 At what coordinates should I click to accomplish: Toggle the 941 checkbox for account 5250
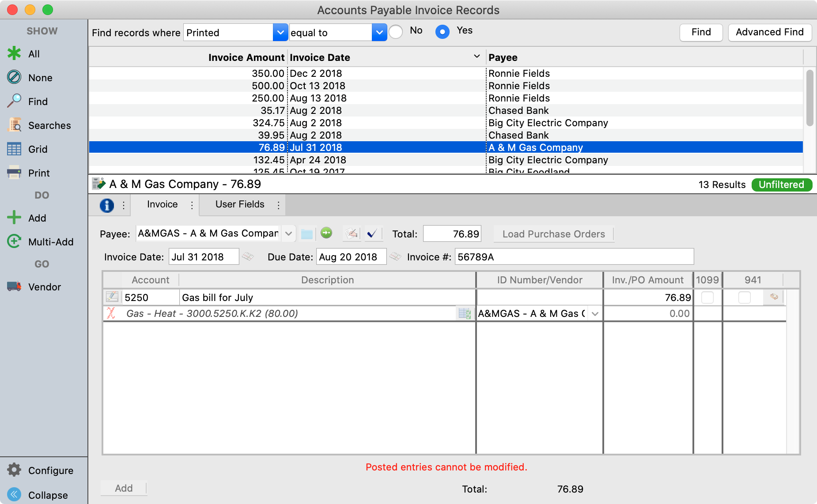pos(744,297)
